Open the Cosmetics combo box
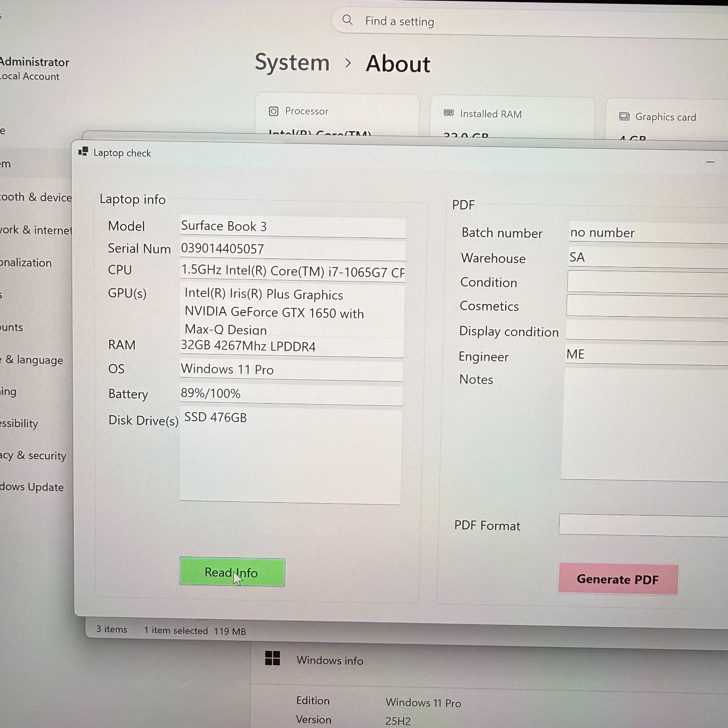728x728 pixels. pos(647,306)
